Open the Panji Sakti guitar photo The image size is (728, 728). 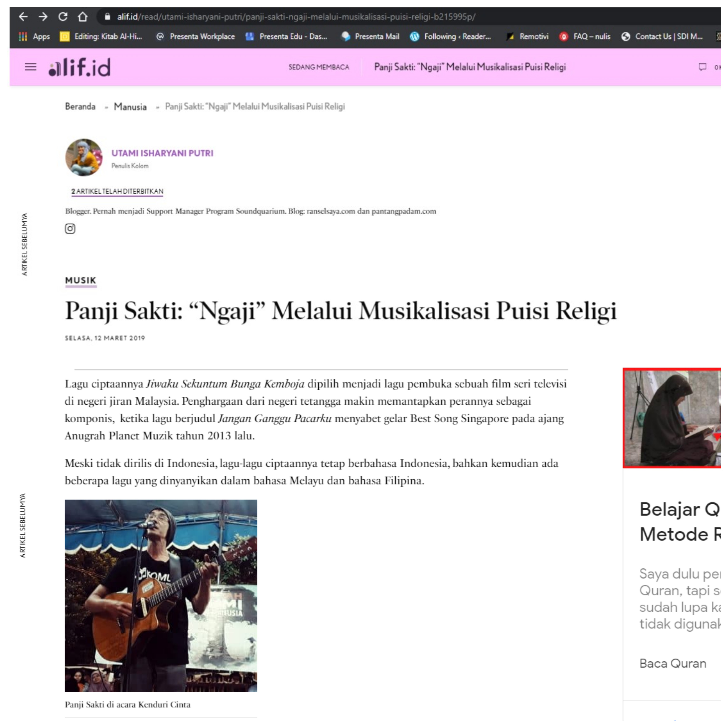(161, 596)
